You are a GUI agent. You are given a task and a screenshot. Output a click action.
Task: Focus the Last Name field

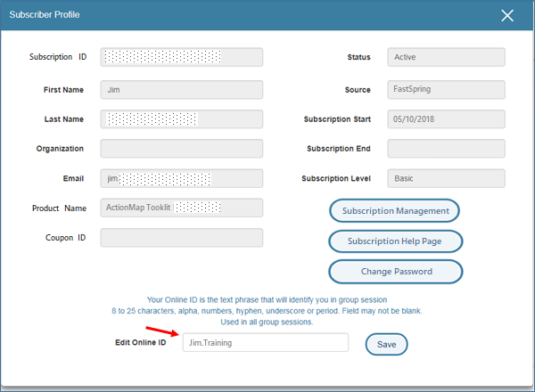coord(182,119)
